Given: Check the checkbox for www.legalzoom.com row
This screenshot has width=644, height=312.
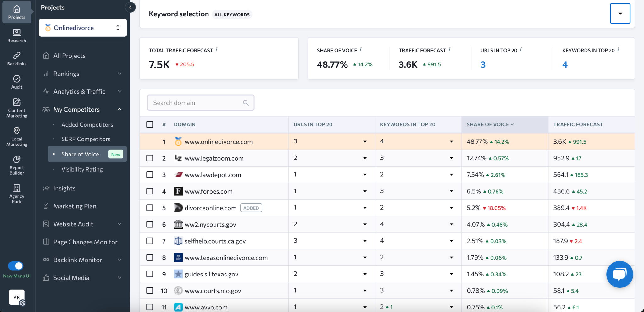Looking at the screenshot, I should [149, 158].
